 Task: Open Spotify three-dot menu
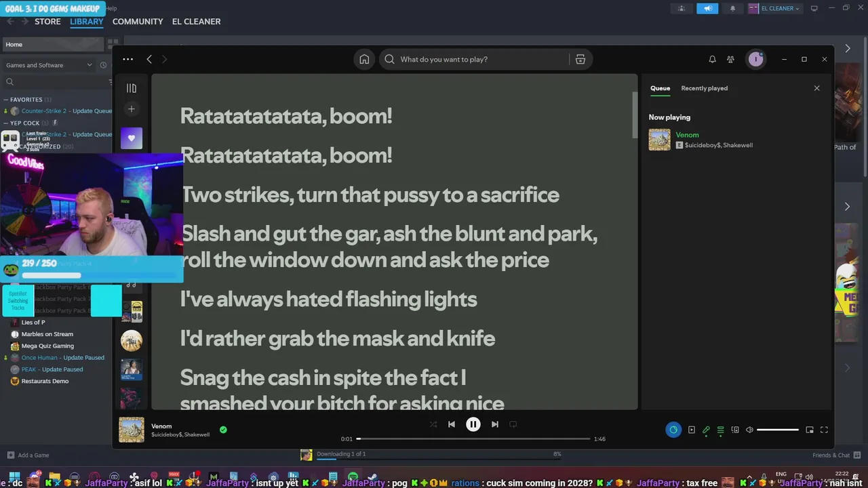coord(127,59)
